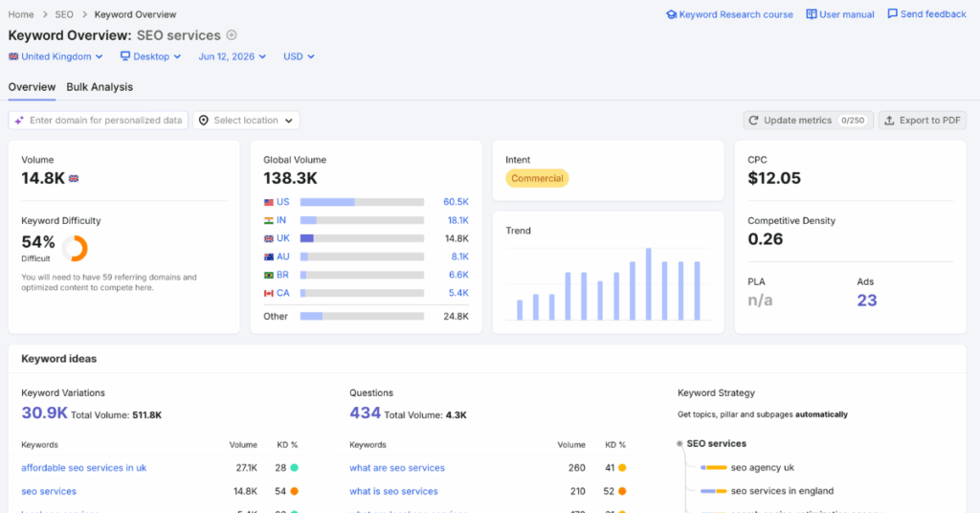This screenshot has width=980, height=513.
Task: Click the refresh icon on Update metrics
Action: click(754, 120)
